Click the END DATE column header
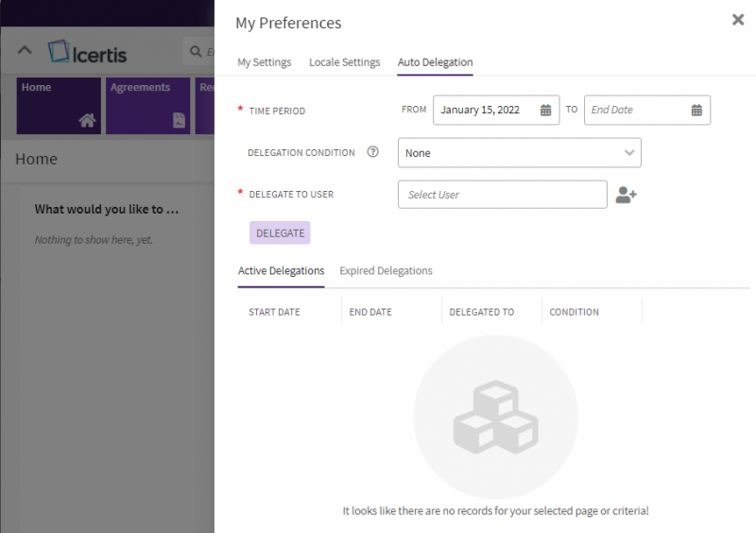This screenshot has height=533, width=756. [370, 312]
